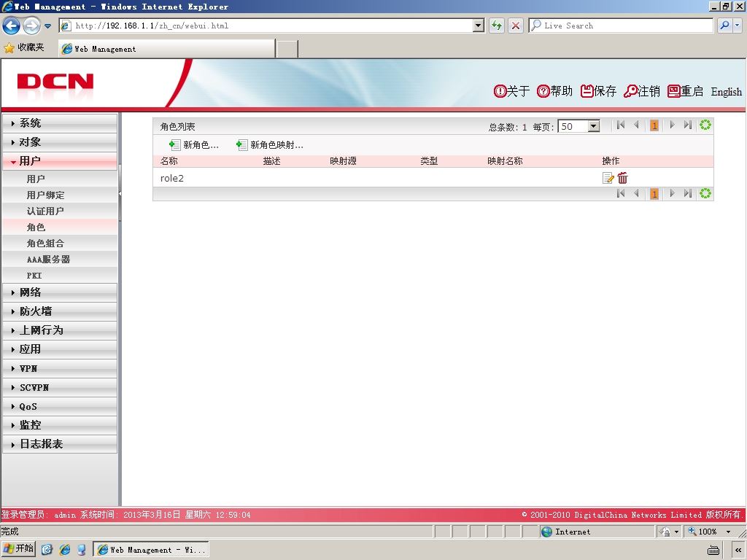This screenshot has width=747, height=560.
Task: Expand the 防火墙 menu section
Action: pos(60,311)
